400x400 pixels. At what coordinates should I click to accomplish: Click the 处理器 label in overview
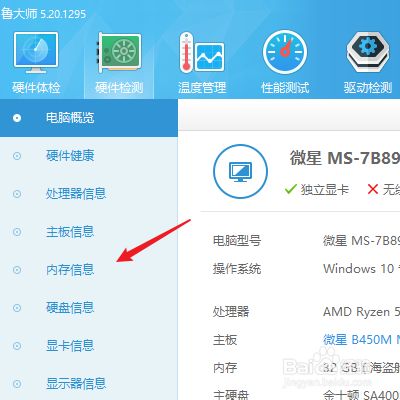tap(231, 312)
